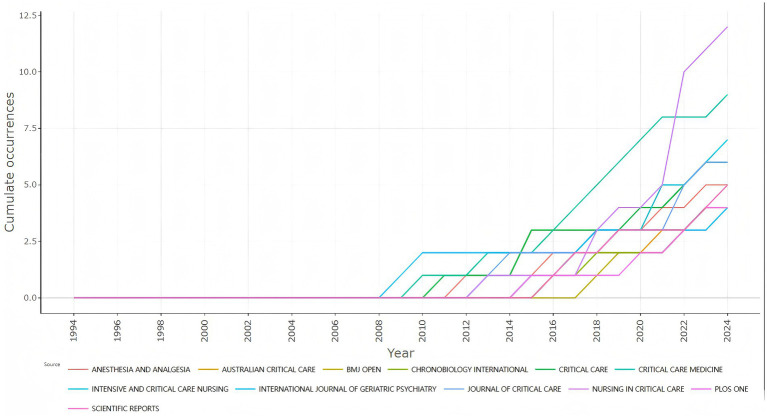
Task: Click the 1996 x-axis tick label
Action: pyautogui.click(x=117, y=330)
